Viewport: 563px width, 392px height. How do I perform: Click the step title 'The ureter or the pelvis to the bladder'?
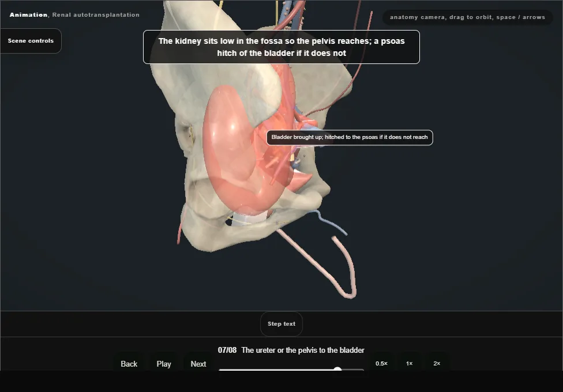click(303, 350)
